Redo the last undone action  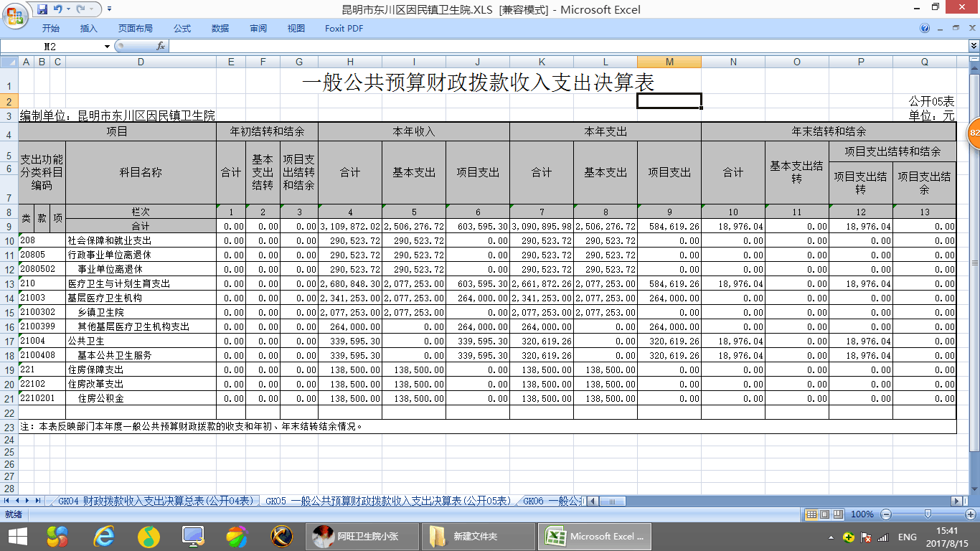click(80, 9)
